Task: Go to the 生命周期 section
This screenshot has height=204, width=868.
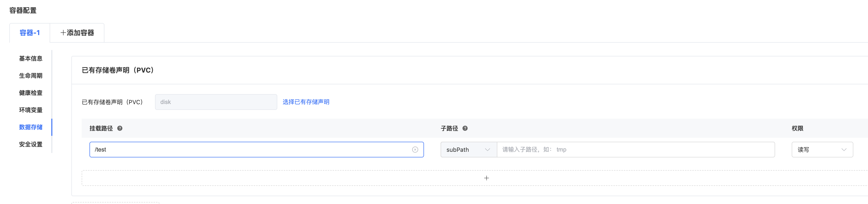Action: pyautogui.click(x=31, y=76)
